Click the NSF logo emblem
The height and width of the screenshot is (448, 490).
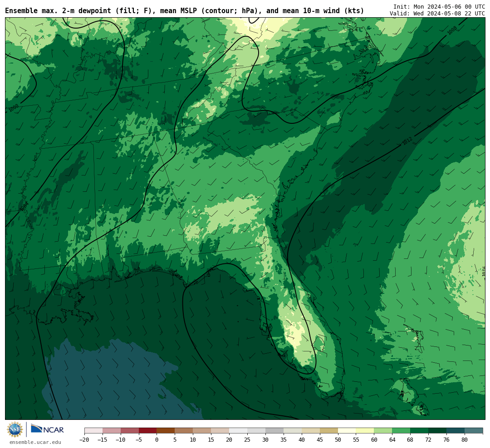point(15,429)
